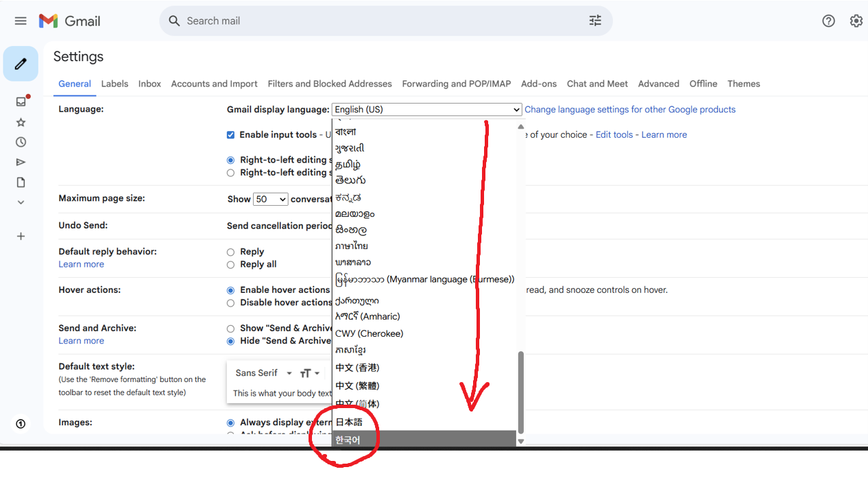868x500 pixels.
Task: Select Show "Send & Archive" radio
Action: click(230, 329)
